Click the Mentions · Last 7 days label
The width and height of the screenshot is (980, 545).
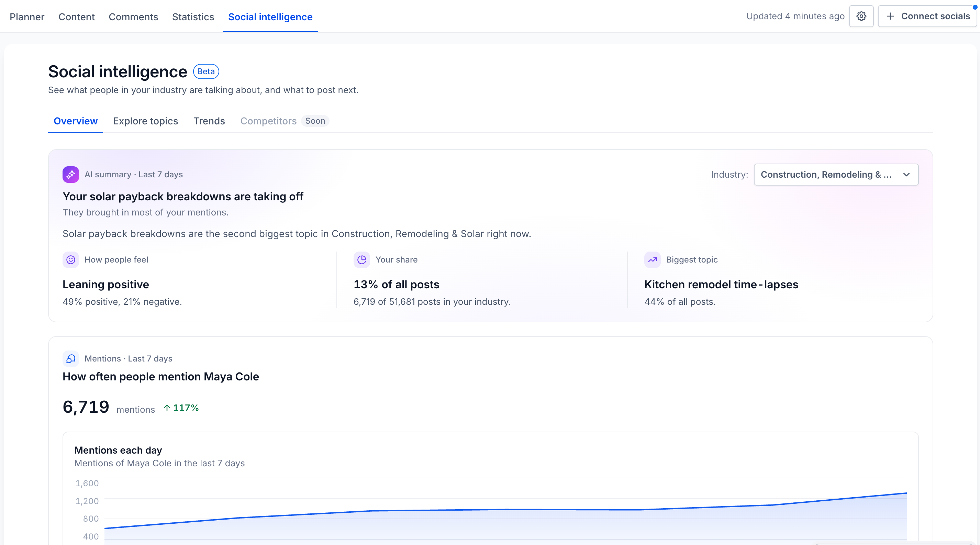128,359
